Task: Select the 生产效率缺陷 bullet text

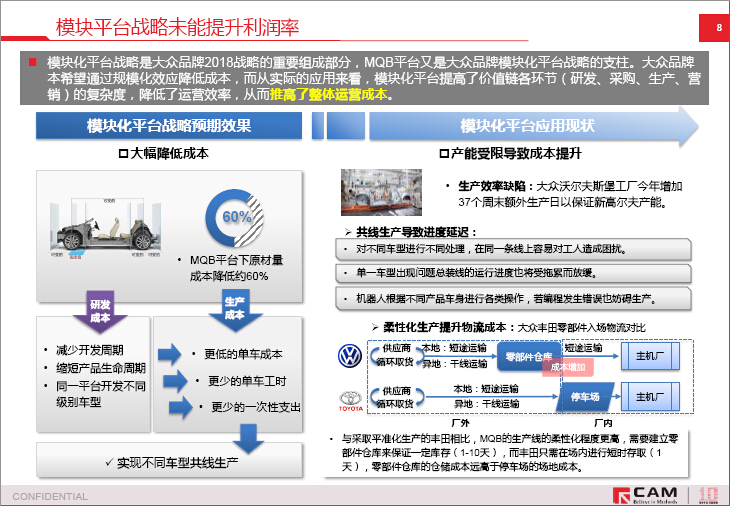Action: (x=570, y=194)
